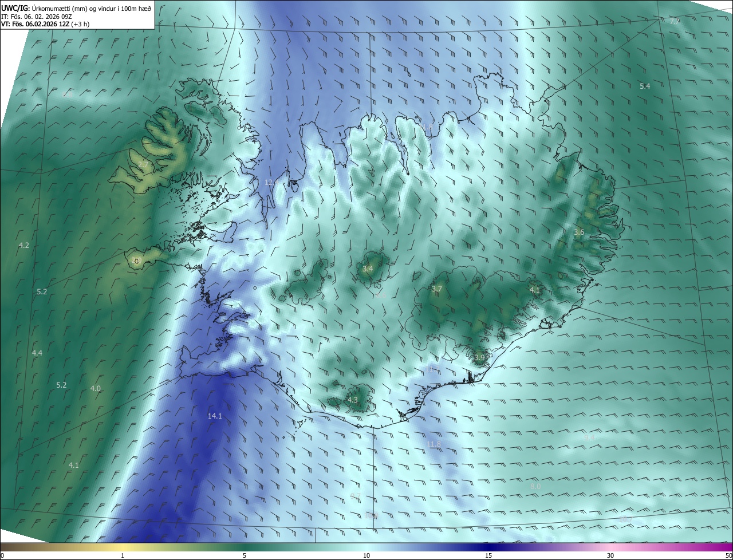Click the 15 tick on the colour scale
This screenshot has height=560, width=733.
click(488, 555)
